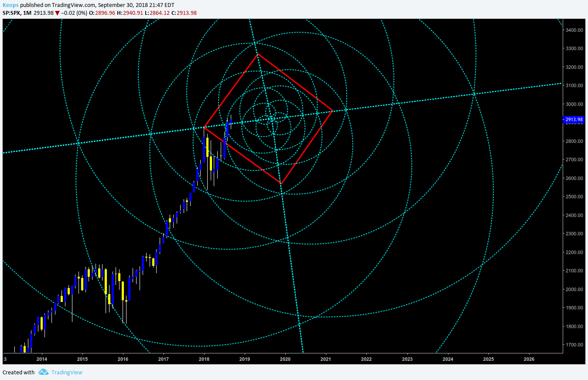
Task: Click the 2100.00 price axis label
Action: [x=574, y=271]
